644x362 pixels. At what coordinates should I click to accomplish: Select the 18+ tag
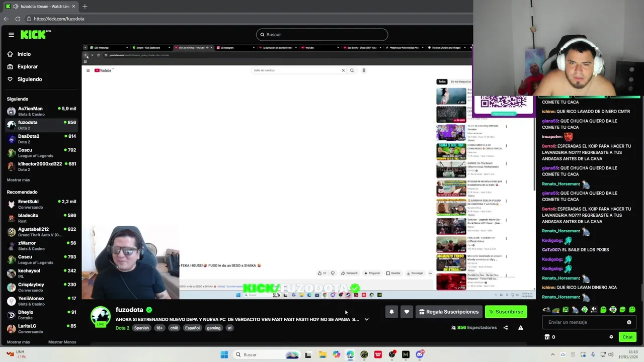click(159, 328)
